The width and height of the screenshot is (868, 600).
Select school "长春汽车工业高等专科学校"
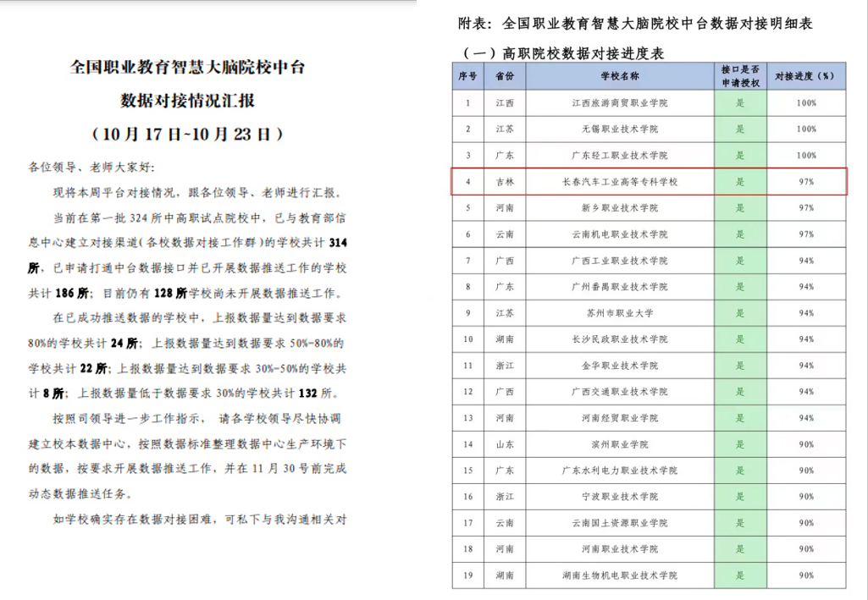(x=620, y=181)
